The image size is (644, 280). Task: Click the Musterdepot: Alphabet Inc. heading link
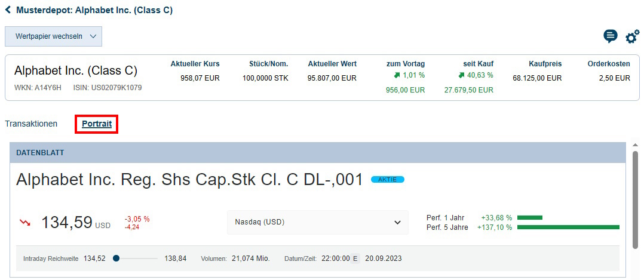pos(94,10)
